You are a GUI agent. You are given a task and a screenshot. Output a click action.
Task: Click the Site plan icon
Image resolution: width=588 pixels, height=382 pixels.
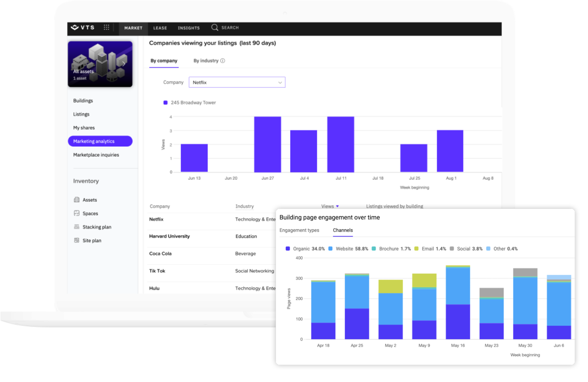coord(77,240)
